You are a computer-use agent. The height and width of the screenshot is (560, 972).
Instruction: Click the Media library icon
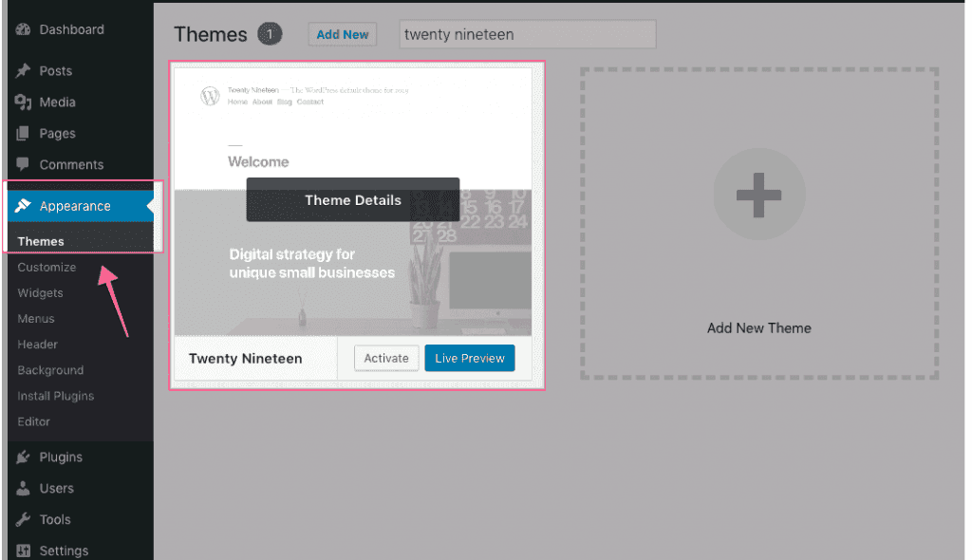[x=23, y=103]
